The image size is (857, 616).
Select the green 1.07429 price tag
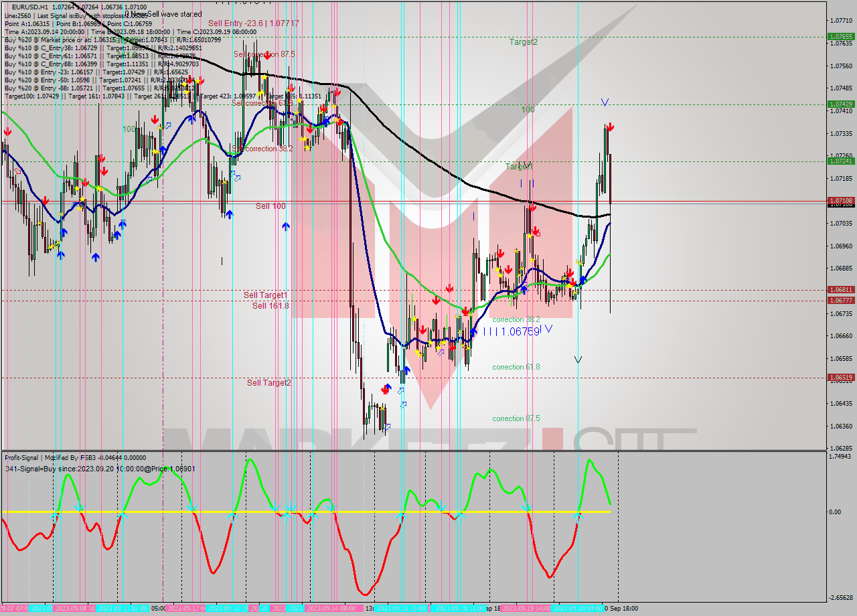tap(841, 104)
